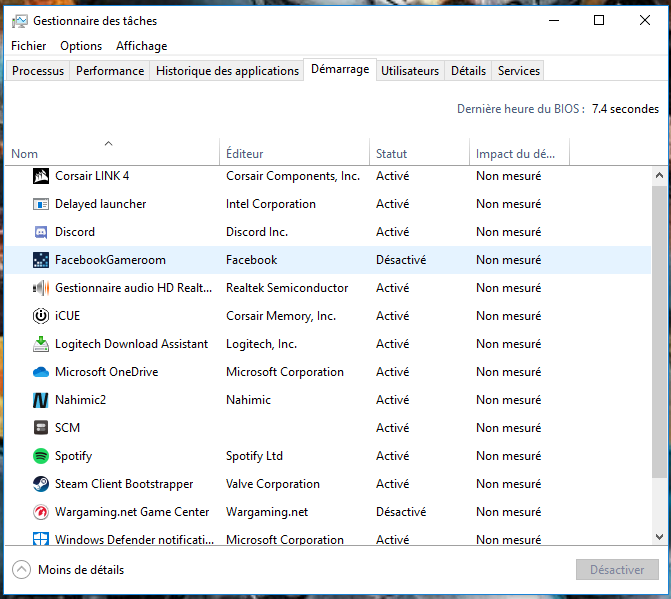The image size is (671, 599).
Task: Select the Discord entry name
Action: [x=75, y=232]
